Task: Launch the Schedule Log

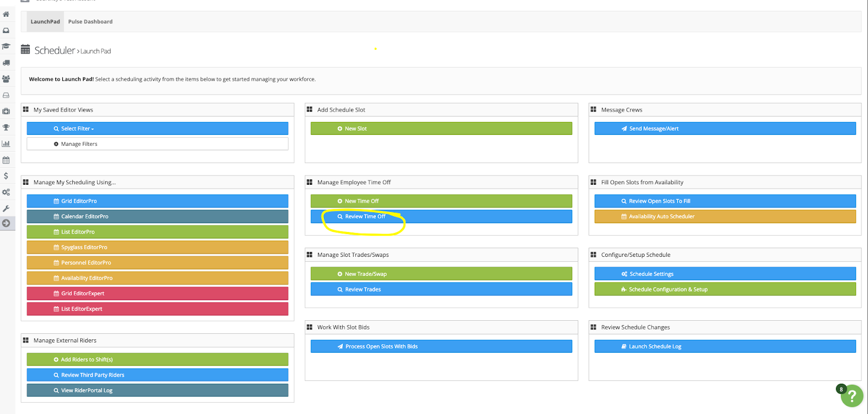Action: click(725, 347)
